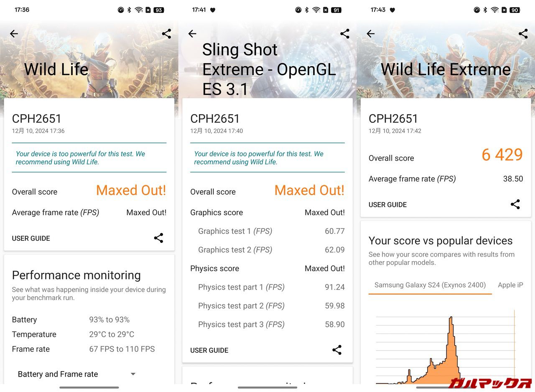The image size is (535, 392).
Task: Share the Wild Life score card
Action: (158, 238)
